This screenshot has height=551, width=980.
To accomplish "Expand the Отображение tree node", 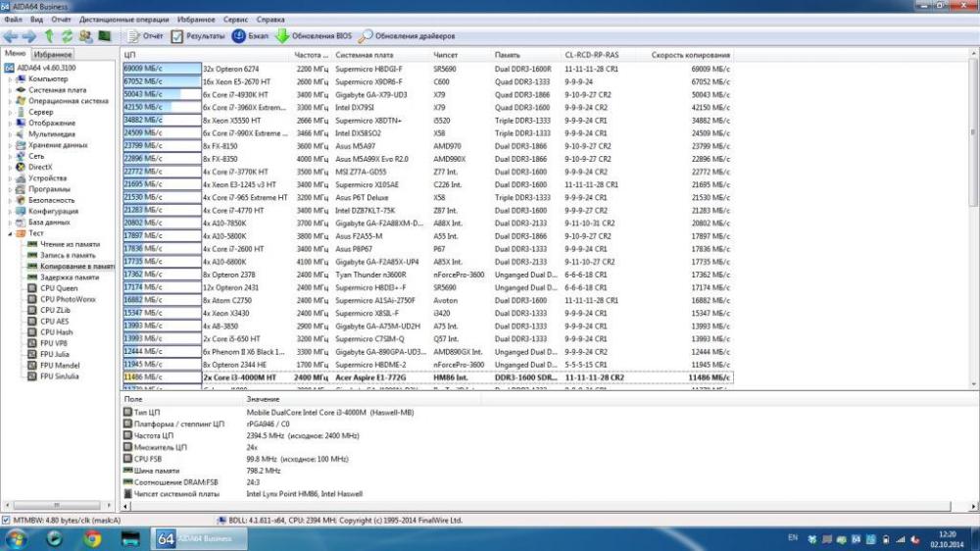I will [x=10, y=124].
